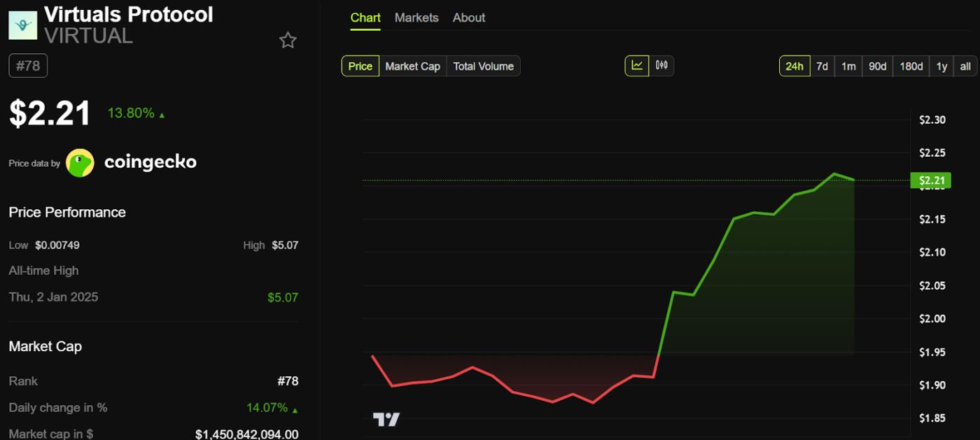Switch timeframe to all-time
This screenshot has width=980, height=440.
point(965,66)
